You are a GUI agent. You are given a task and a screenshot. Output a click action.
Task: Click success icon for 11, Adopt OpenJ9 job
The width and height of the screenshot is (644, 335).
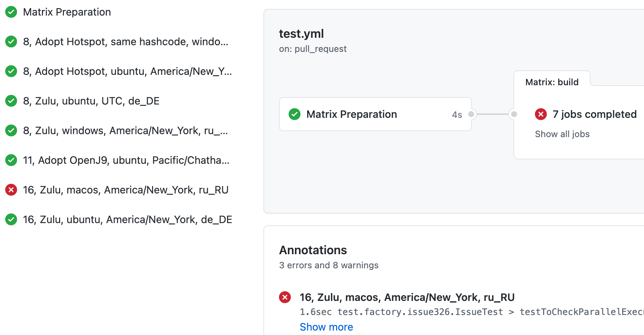(x=11, y=160)
